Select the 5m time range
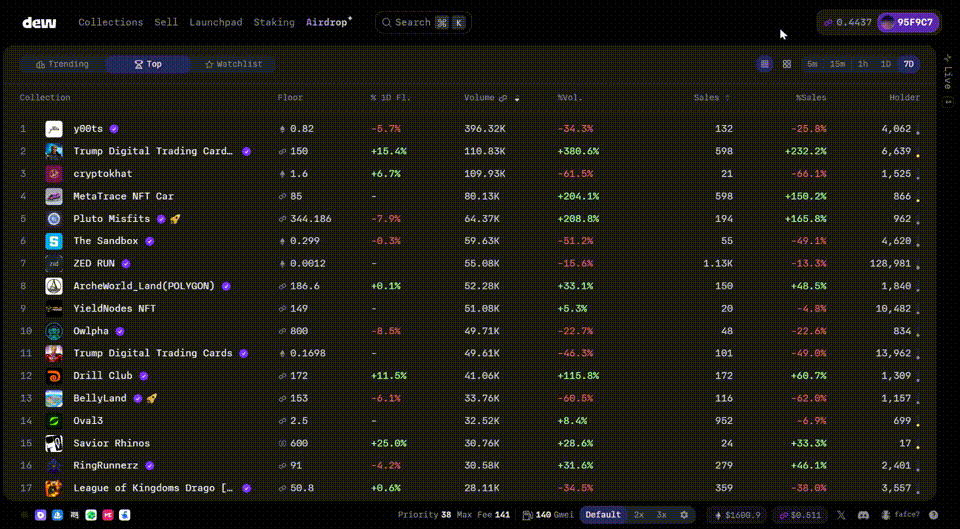 pyautogui.click(x=812, y=64)
